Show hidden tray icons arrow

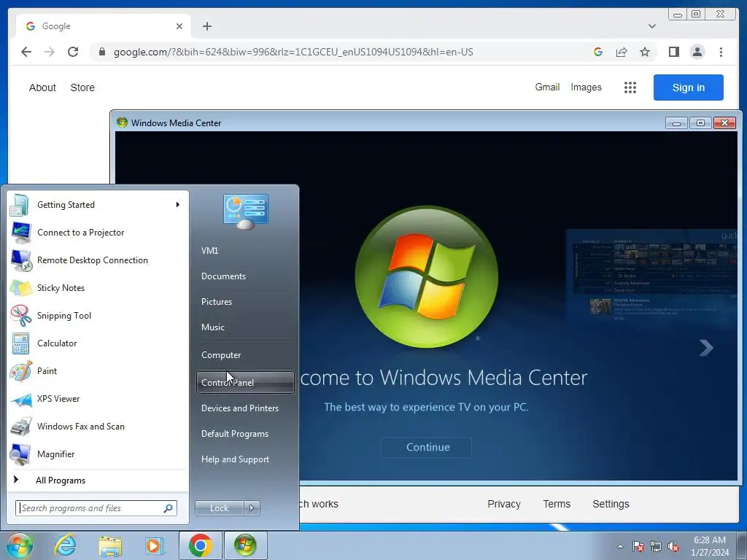tap(620, 546)
